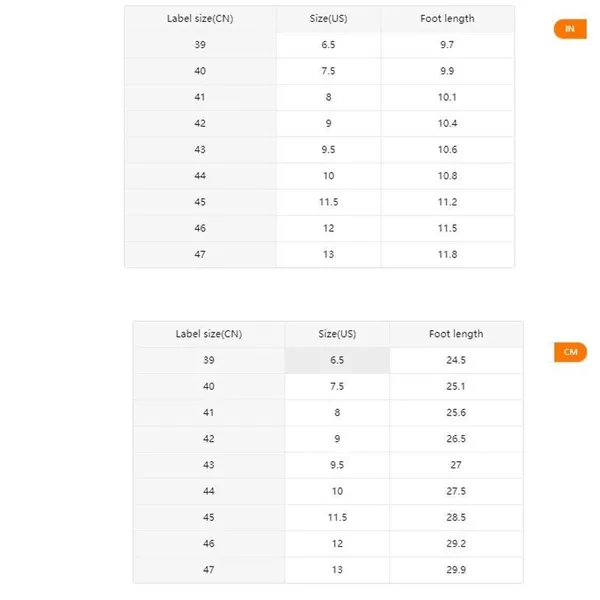Select the 24.5 foot length cell
This screenshot has height=600, width=600.
tap(456, 360)
